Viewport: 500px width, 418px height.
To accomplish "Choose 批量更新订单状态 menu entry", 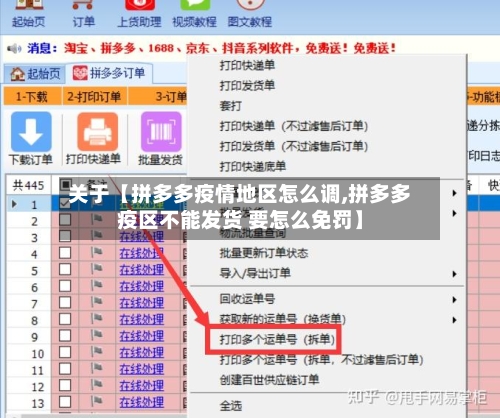I will [264, 253].
